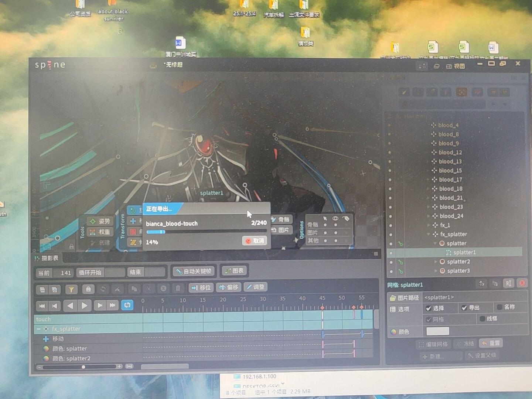Screen dimensions: 532x399
Task: Expand the fx_1 tree node
Action: coord(429,225)
